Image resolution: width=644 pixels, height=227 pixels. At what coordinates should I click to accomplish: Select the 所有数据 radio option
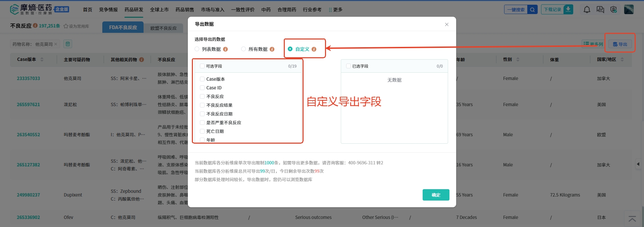click(244, 49)
